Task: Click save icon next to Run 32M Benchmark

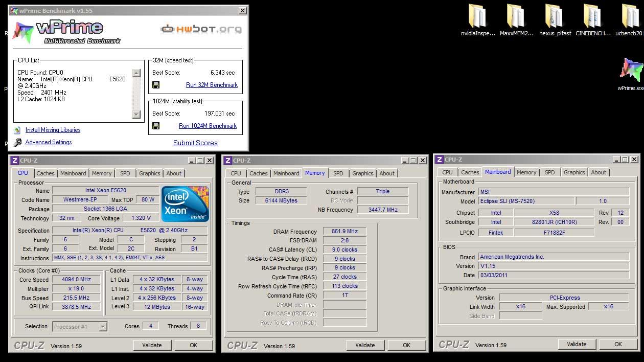Action: pos(156,85)
